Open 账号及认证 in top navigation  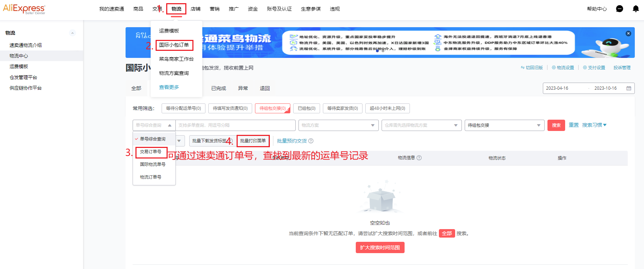coord(279,9)
